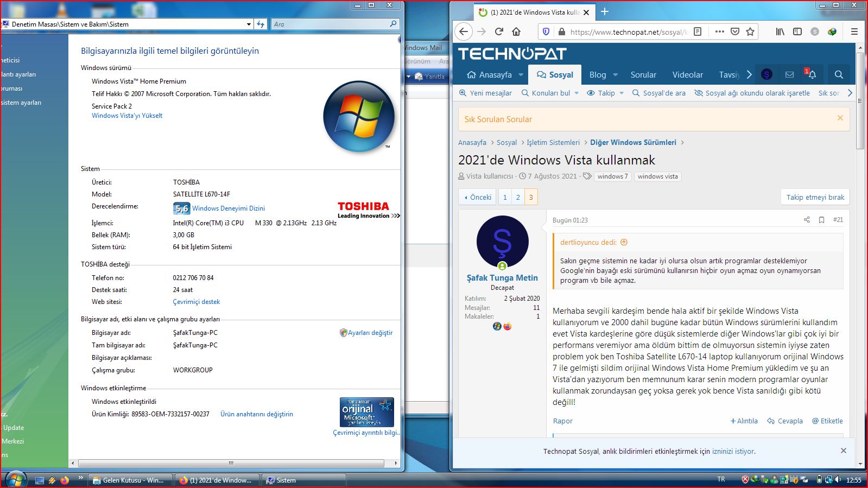Open the red Windows Security shield tray icon

(x=745, y=479)
